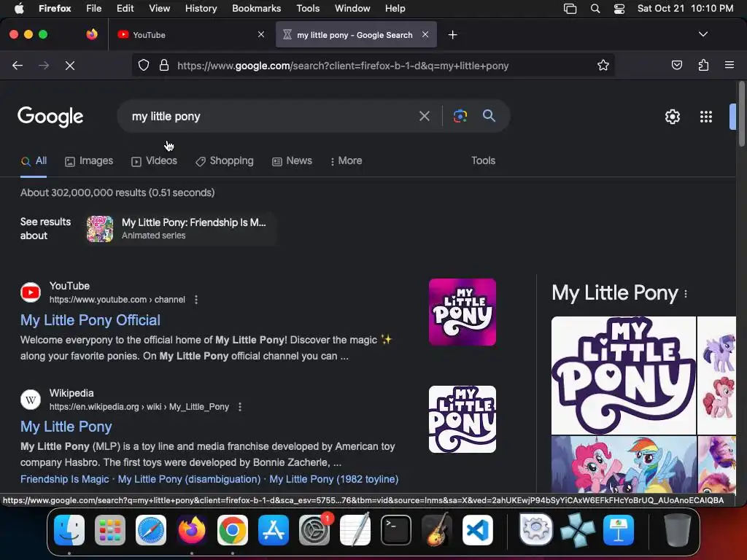Open the Google apps grid

[706, 117]
